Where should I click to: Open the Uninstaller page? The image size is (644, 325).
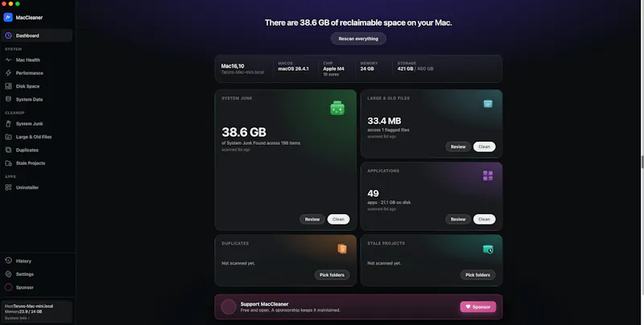coord(36,187)
